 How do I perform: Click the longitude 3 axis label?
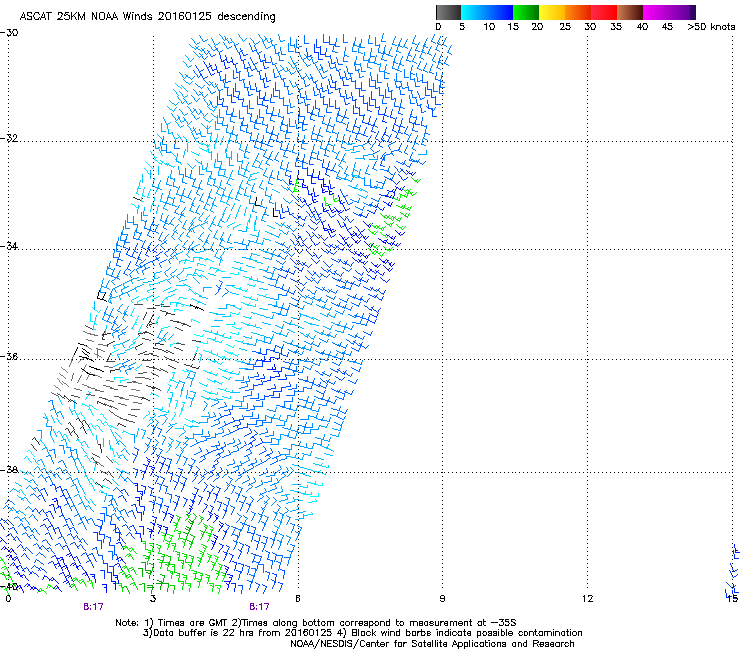153,599
